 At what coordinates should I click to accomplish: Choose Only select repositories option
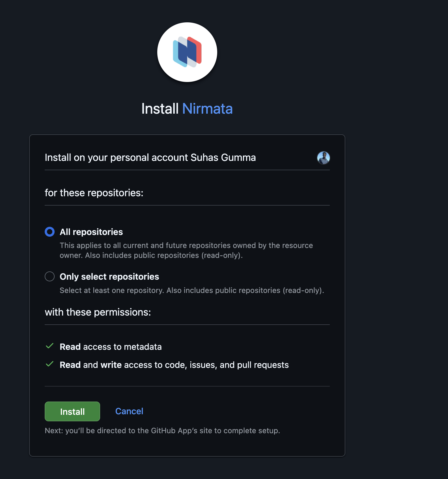coord(49,277)
